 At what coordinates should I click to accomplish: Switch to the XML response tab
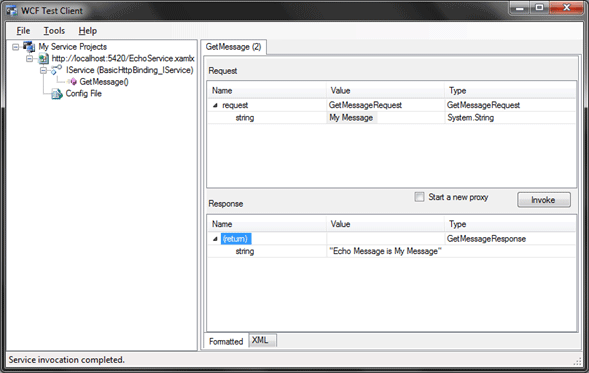pyautogui.click(x=262, y=340)
